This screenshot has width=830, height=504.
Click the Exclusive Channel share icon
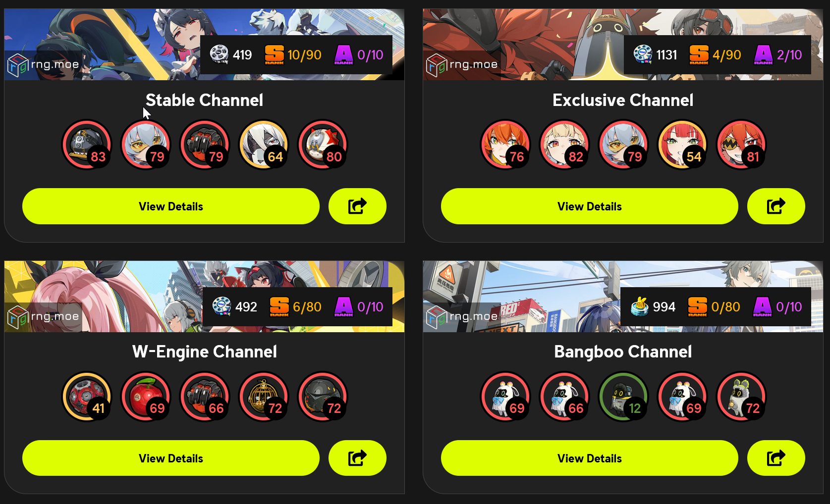776,206
